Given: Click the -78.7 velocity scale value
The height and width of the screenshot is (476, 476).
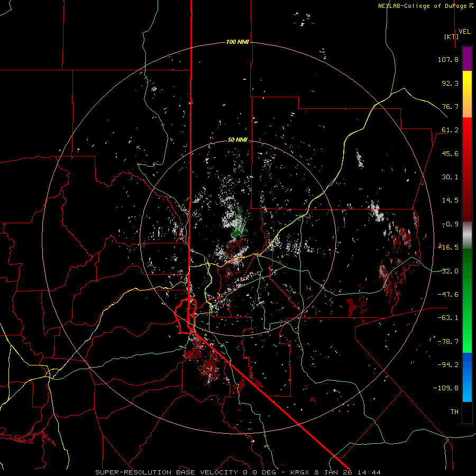Looking at the screenshot, I should pyautogui.click(x=448, y=342).
